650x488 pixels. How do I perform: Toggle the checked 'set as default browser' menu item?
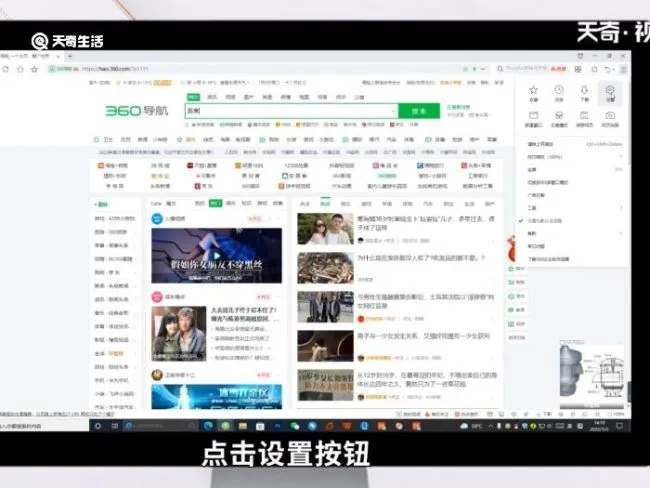click(x=544, y=221)
